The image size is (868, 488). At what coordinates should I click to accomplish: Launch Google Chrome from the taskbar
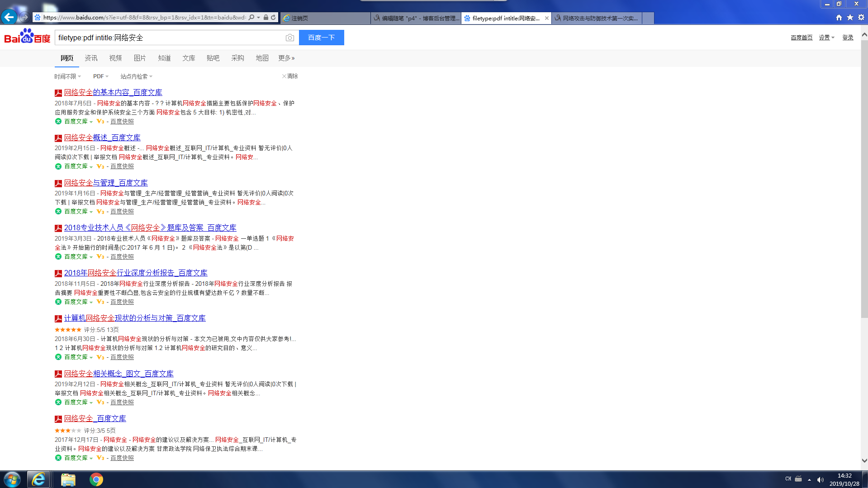tap(96, 479)
